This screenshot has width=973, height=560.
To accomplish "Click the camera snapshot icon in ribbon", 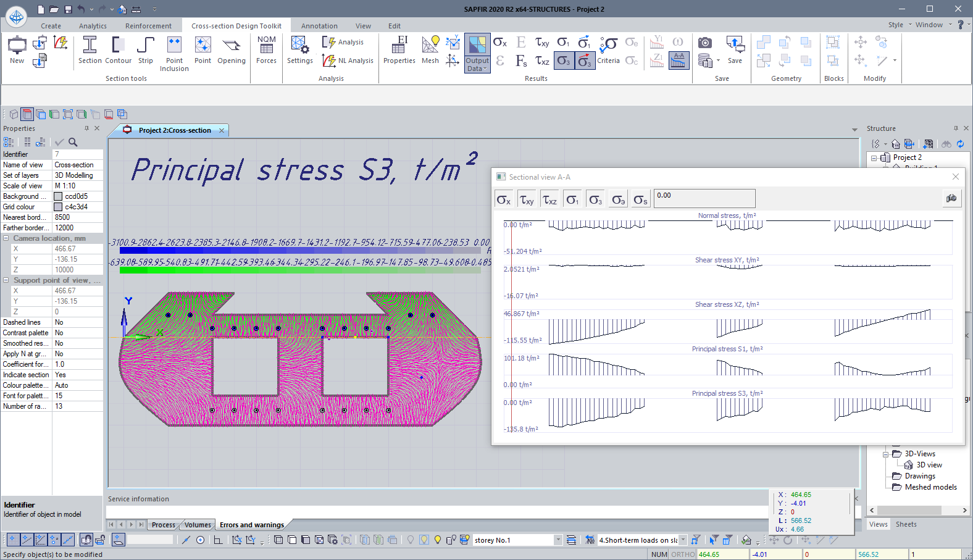I will [x=704, y=43].
